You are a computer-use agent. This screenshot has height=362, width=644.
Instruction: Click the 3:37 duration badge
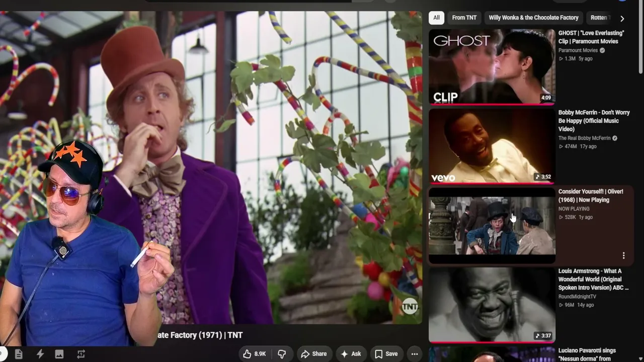click(x=543, y=336)
